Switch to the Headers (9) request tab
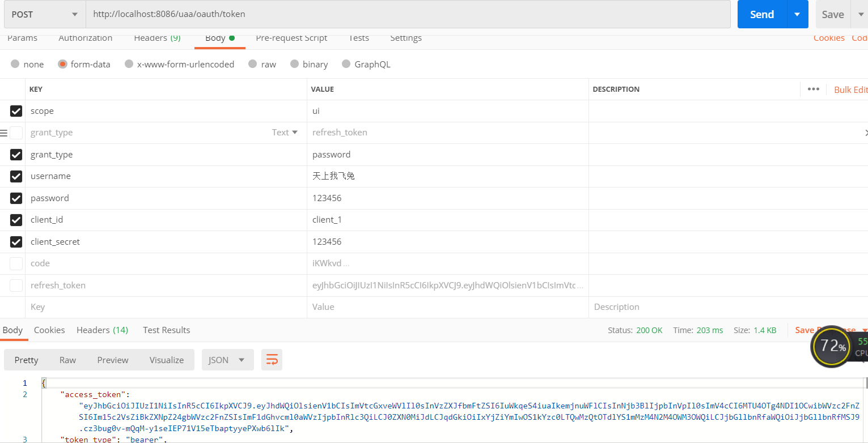The width and height of the screenshot is (868, 443). coord(157,38)
